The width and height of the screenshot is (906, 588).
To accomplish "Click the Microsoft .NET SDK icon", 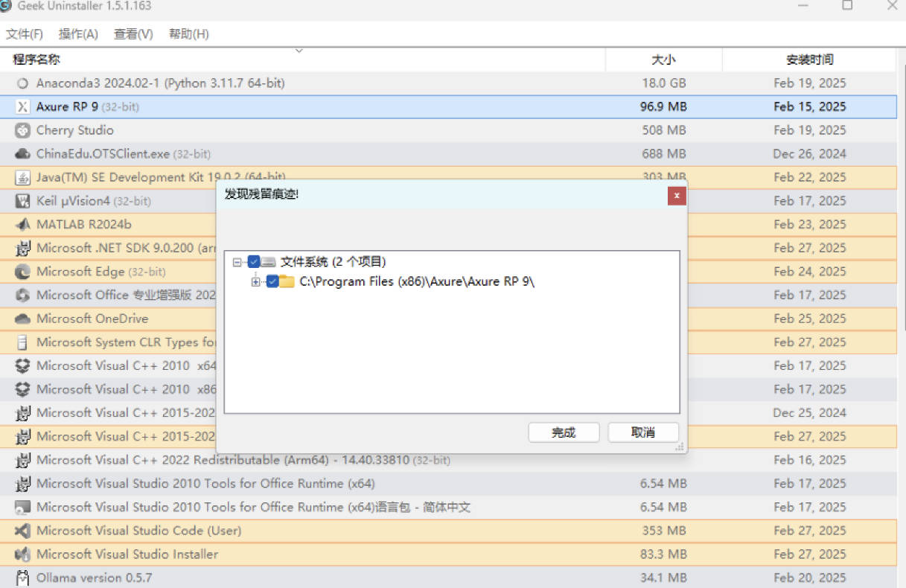I will [x=22, y=249].
